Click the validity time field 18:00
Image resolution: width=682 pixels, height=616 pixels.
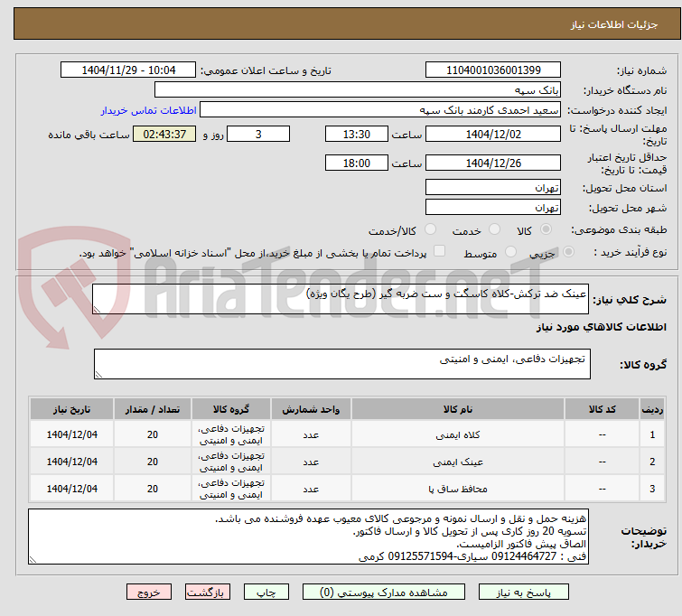(357, 163)
